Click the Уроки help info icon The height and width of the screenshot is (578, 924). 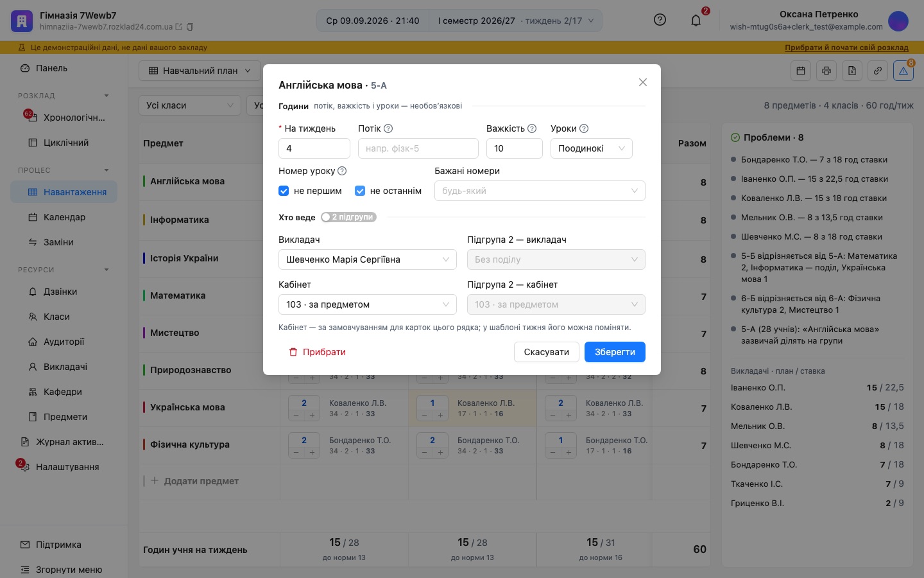coord(584,128)
